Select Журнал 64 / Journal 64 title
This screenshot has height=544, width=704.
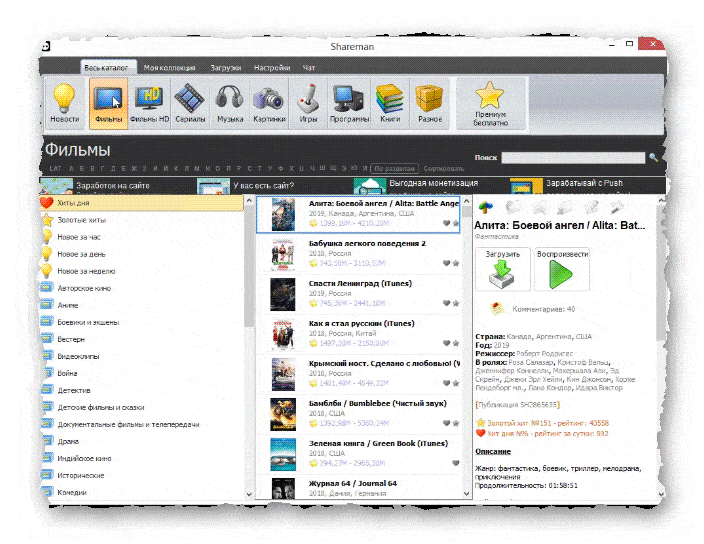pyautogui.click(x=352, y=483)
